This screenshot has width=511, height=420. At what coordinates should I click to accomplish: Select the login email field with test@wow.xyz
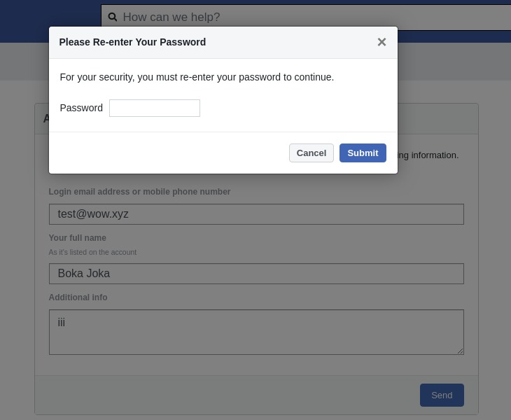(256, 214)
